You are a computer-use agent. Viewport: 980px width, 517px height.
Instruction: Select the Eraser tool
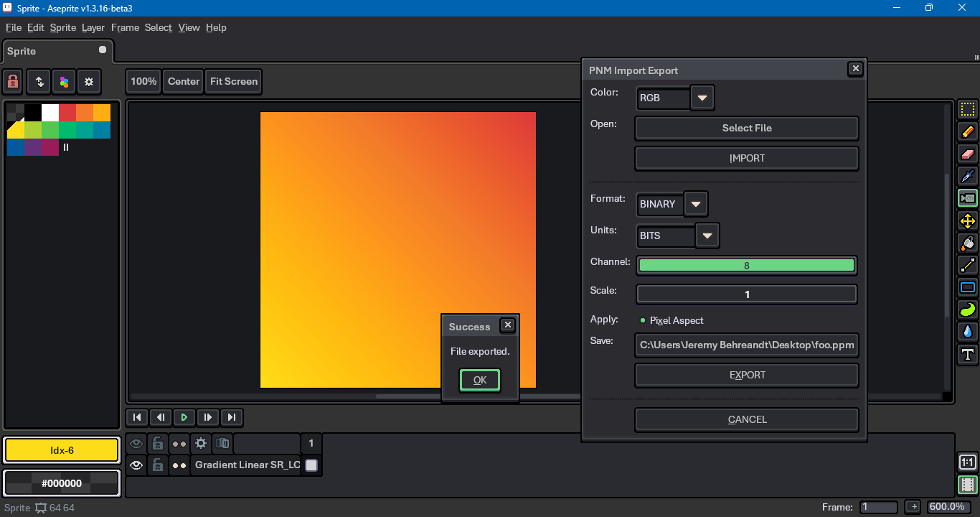968,154
